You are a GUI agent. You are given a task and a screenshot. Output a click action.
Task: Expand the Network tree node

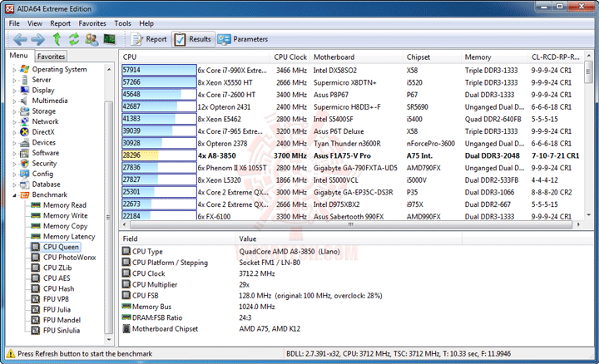point(14,121)
